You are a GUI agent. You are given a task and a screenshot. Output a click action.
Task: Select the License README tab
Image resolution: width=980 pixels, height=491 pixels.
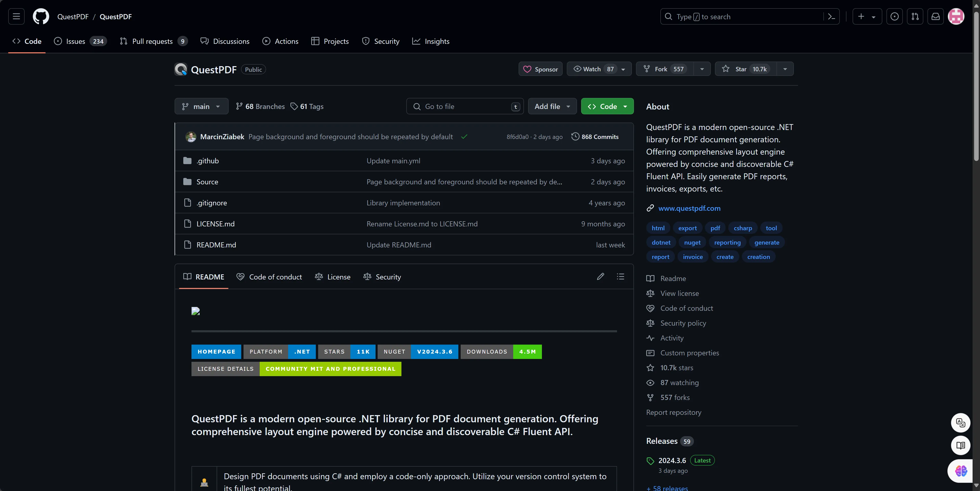(x=332, y=277)
